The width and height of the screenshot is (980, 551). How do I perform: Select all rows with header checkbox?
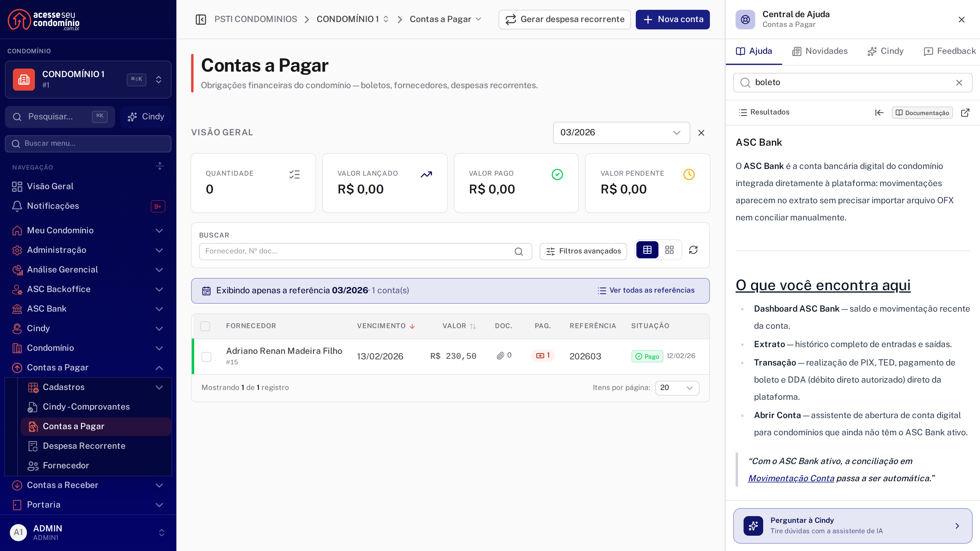[205, 326]
